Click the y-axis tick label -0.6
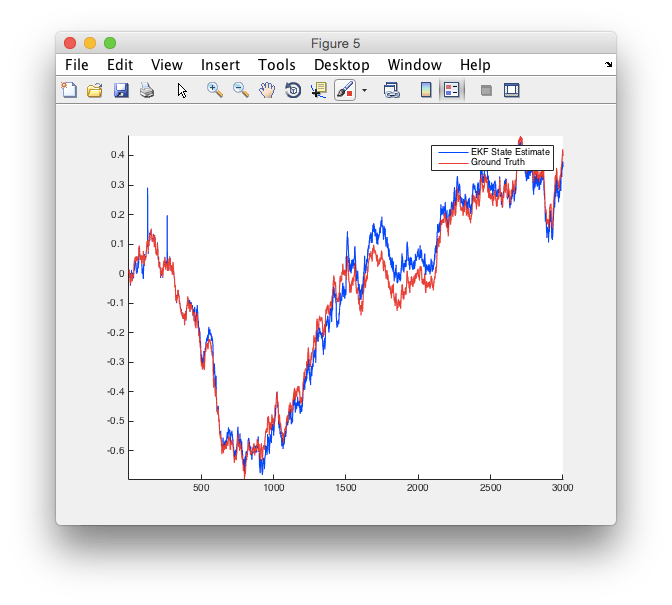 115,451
